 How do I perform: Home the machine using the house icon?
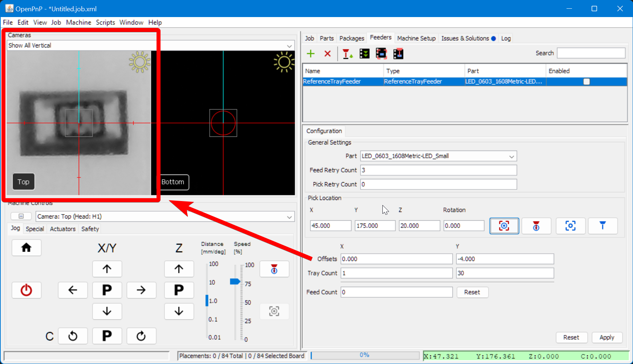pos(26,248)
